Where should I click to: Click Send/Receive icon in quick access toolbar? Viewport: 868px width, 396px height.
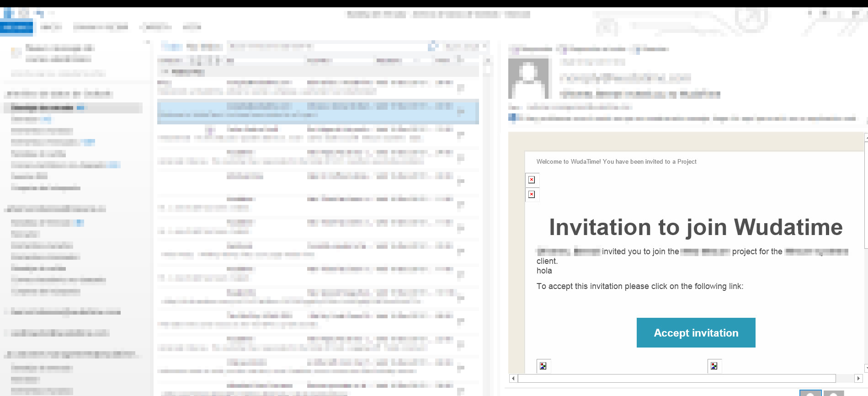point(23,13)
